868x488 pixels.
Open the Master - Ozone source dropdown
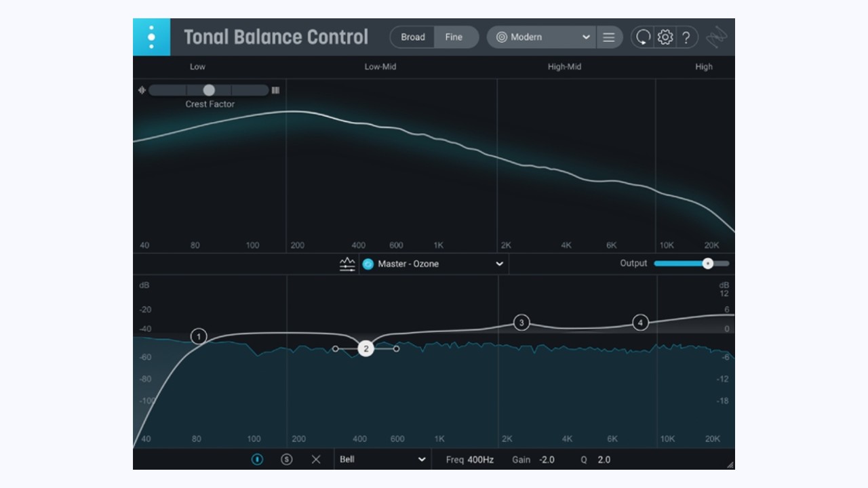[434, 264]
